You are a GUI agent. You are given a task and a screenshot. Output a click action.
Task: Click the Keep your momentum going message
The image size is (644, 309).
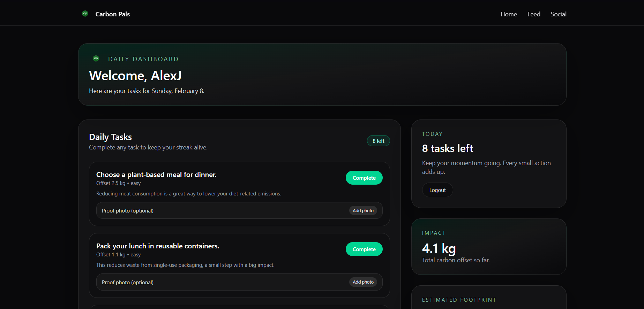click(486, 167)
